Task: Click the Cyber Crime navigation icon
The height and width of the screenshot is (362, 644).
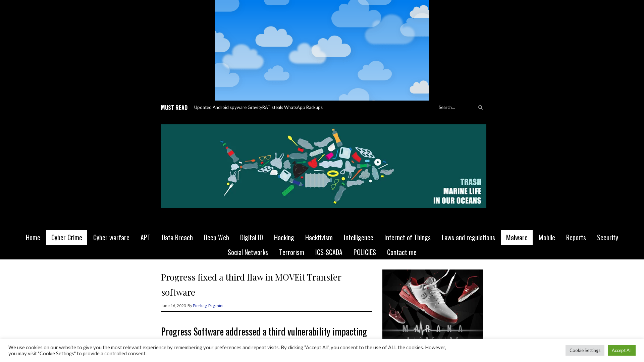Action: coord(66,237)
